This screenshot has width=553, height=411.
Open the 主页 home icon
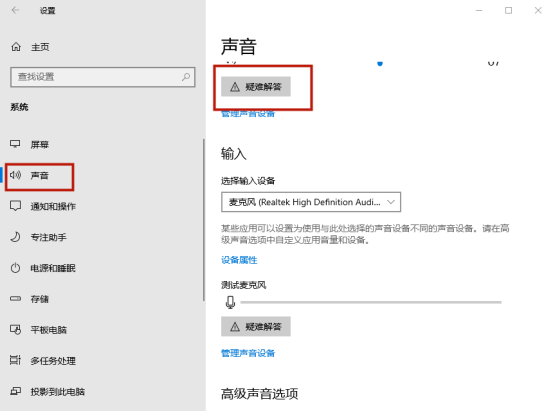click(16, 47)
